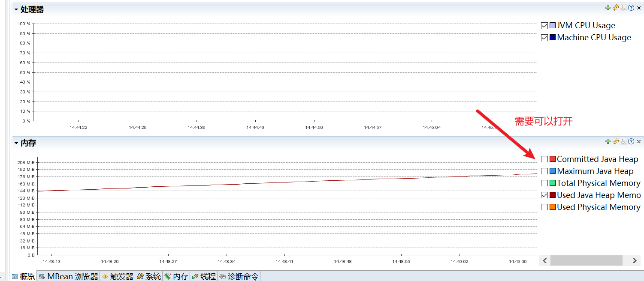This screenshot has height=281, width=644.
Task: Go to the 触发器 tab
Action: [x=118, y=276]
